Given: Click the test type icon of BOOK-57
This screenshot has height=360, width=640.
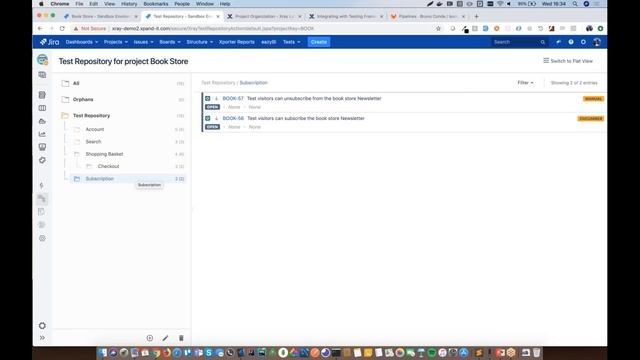Looking at the screenshot, I should coord(208,98).
